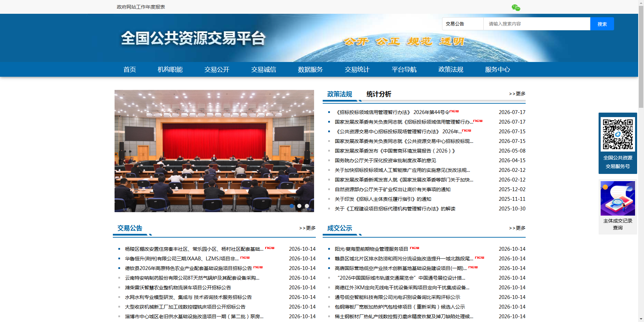Open the 全国公共资源交易服务号 QR code
The width and height of the screenshot is (644, 322).
[618, 134]
